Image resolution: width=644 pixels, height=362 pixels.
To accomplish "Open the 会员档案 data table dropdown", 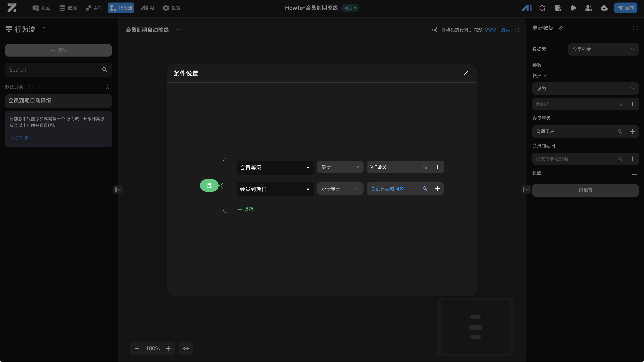I will point(603,49).
